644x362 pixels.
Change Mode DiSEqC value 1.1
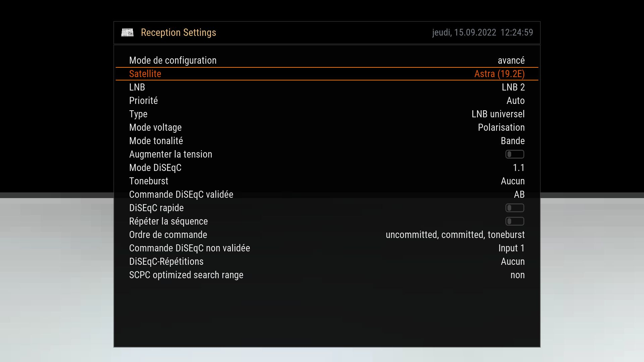[519, 168]
